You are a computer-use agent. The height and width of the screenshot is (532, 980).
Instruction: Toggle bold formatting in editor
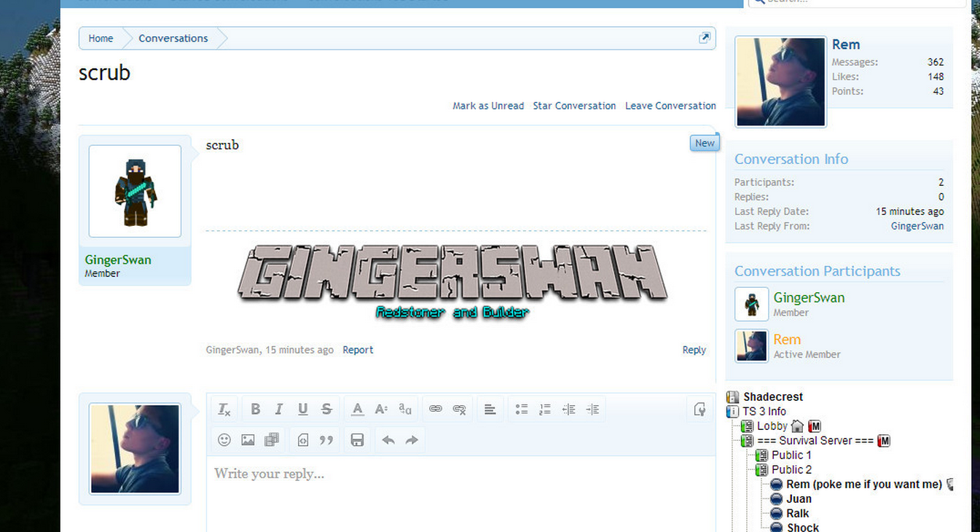tap(255, 410)
